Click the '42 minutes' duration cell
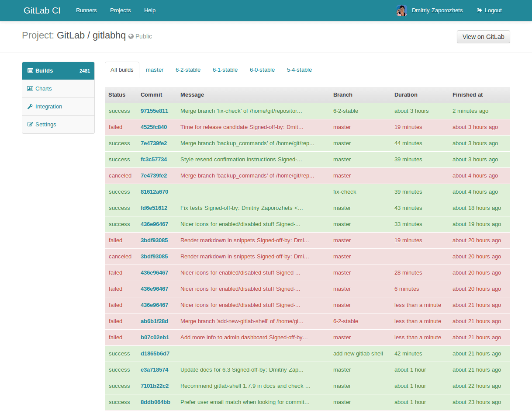The width and height of the screenshot is (532, 411). pos(408,354)
